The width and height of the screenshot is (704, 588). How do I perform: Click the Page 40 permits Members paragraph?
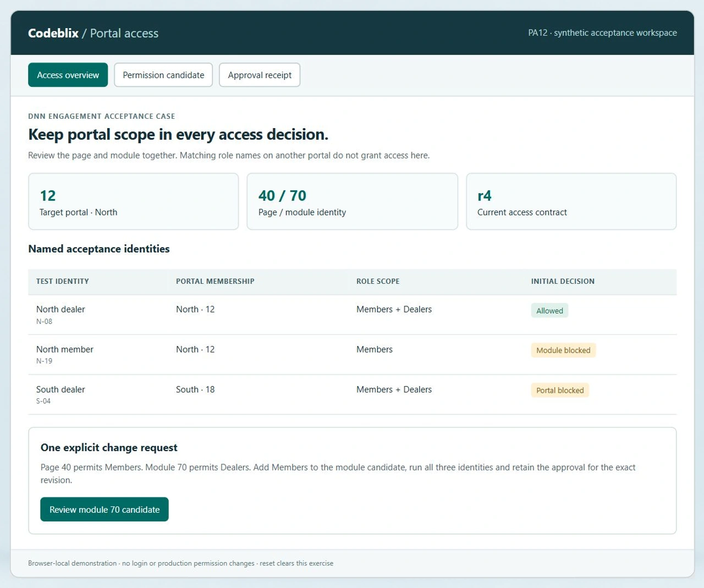[x=338, y=474]
